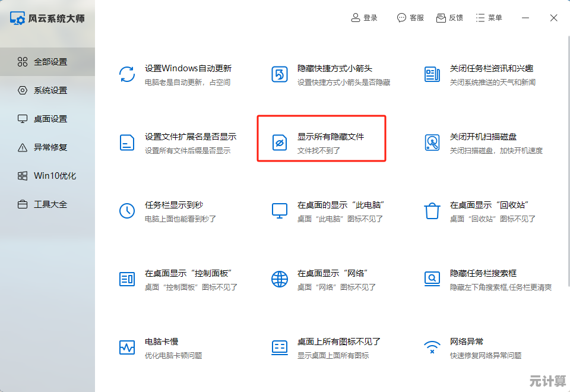Open the 菜单 menu
Viewport: 570px width, 392px height.
[495, 18]
